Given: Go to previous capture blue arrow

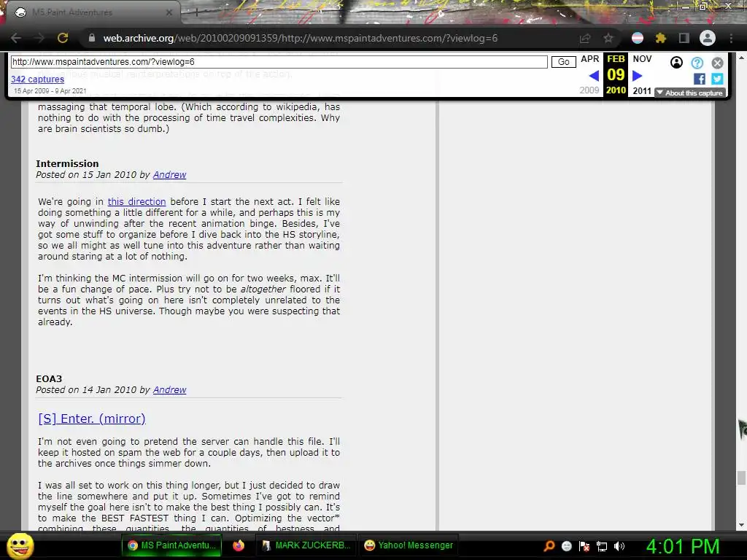Looking at the screenshot, I should click(594, 76).
